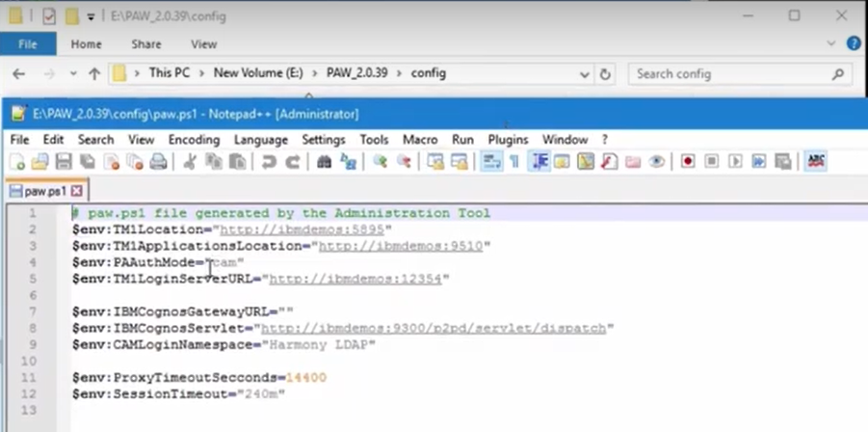Open the Plugins menu

508,140
